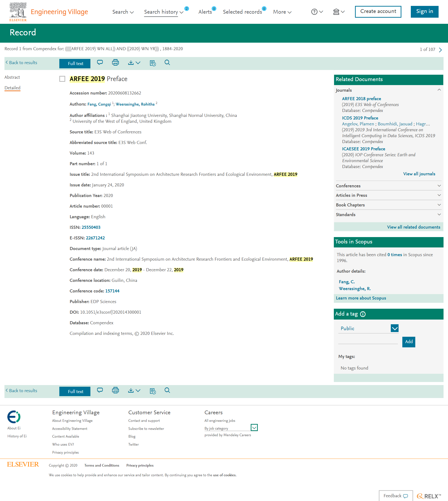This screenshot has height=501, width=448.
Task: Click Scopus author Fang, C. link
Action: tap(347, 282)
